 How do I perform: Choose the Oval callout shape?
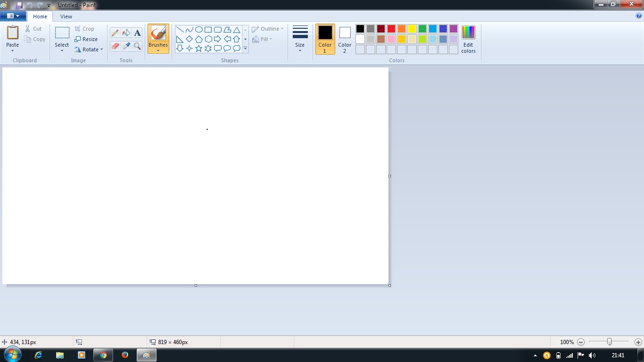227,48
